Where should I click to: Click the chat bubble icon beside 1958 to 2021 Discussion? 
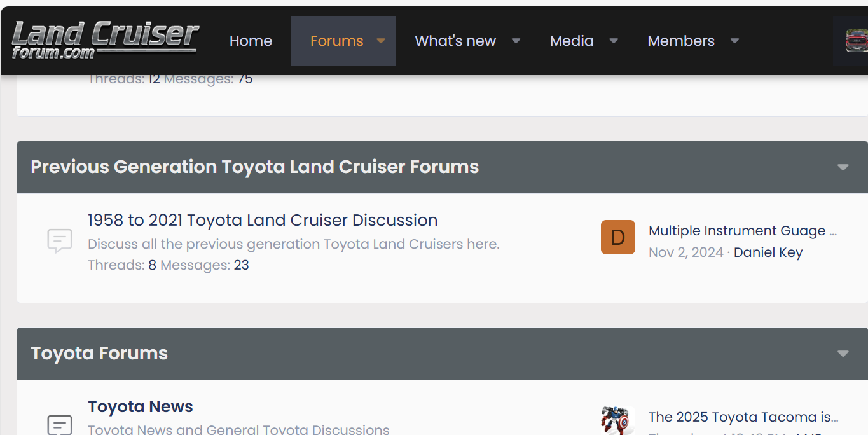[x=60, y=241]
